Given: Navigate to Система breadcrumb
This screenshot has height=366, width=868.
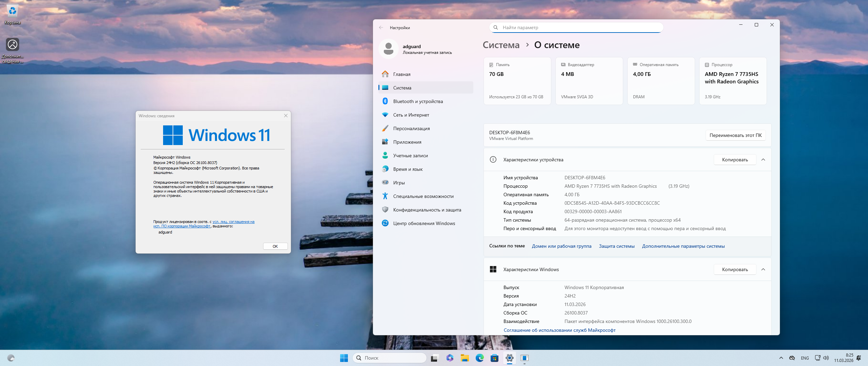Looking at the screenshot, I should click(x=501, y=45).
